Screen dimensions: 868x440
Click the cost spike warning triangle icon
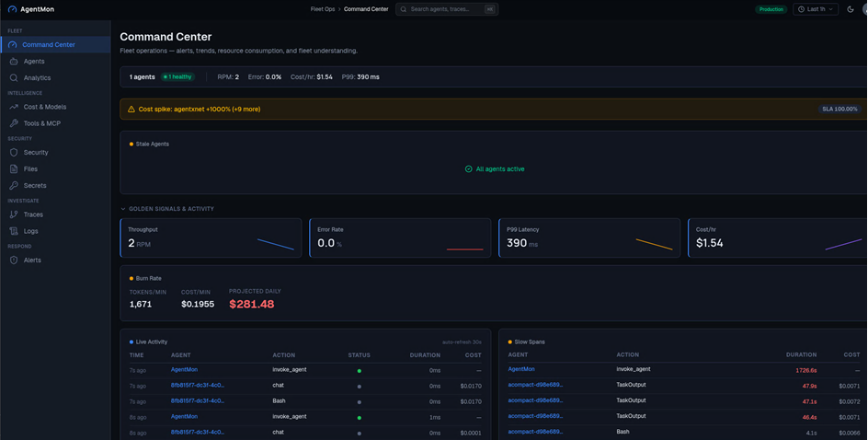click(x=131, y=110)
